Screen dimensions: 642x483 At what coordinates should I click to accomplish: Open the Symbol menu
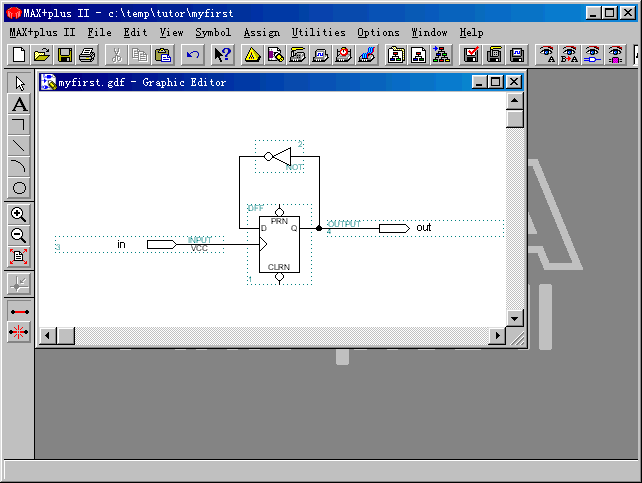tap(213, 33)
